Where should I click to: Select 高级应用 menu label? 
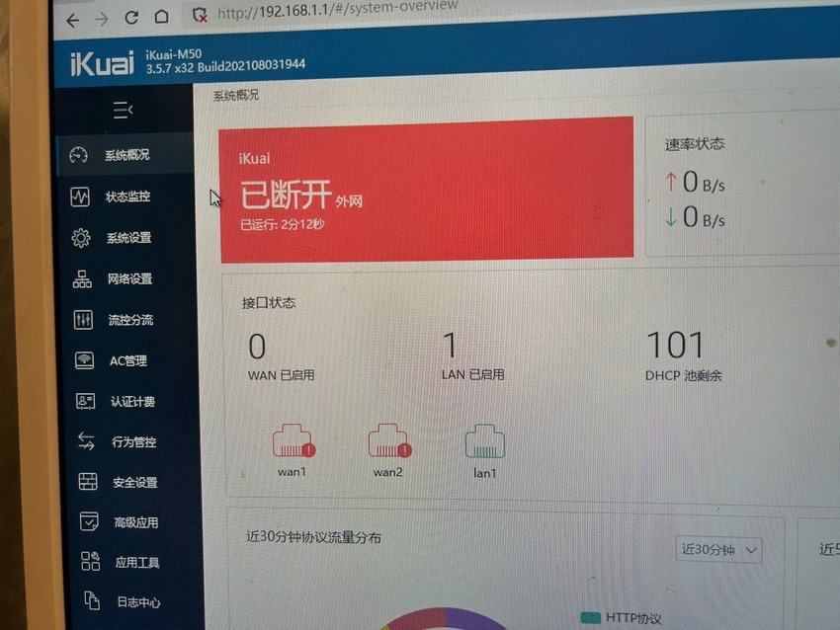(136, 522)
